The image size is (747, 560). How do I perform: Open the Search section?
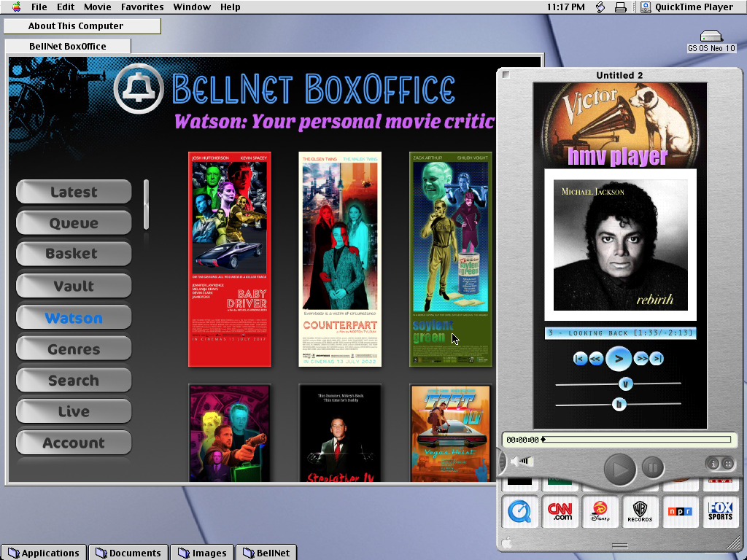tap(74, 381)
